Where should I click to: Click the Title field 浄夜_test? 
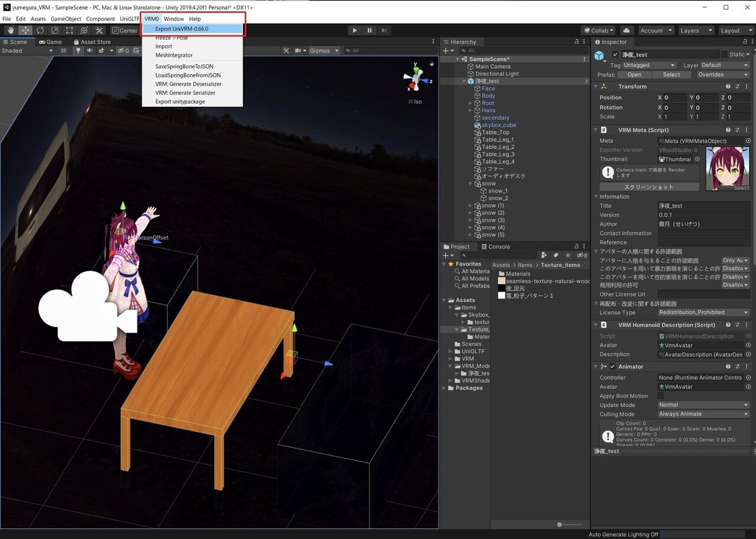tap(703, 206)
